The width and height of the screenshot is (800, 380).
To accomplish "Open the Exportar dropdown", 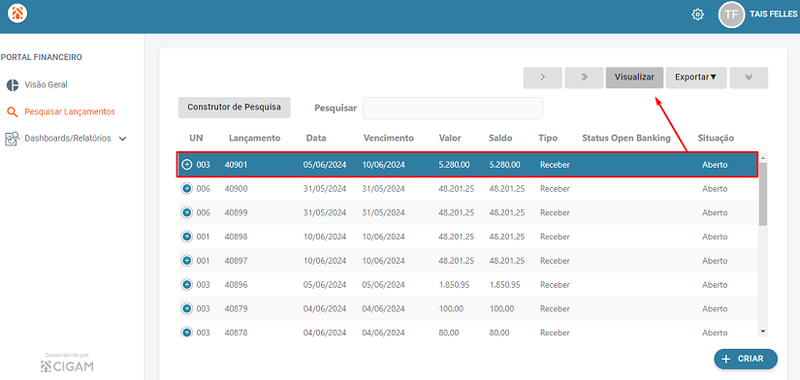I will (x=696, y=78).
